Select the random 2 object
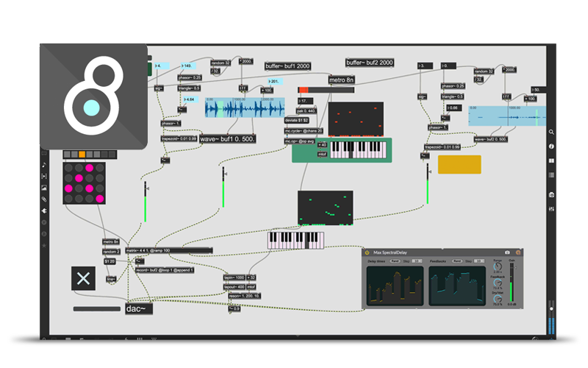 coord(111,252)
